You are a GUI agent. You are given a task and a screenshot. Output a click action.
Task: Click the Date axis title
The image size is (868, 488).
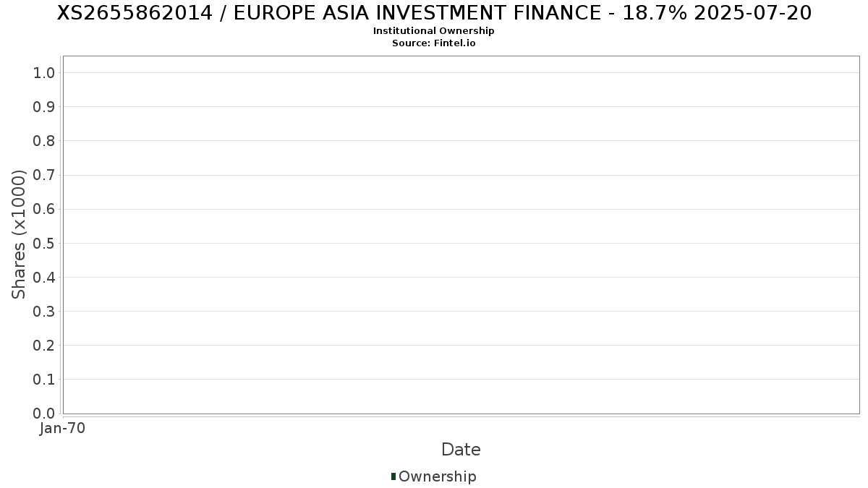click(x=461, y=450)
